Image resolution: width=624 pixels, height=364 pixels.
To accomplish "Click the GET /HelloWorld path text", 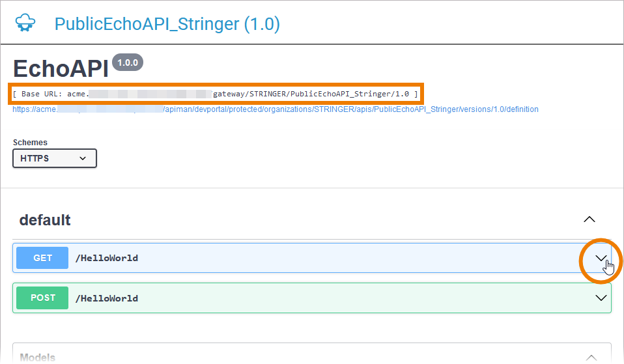I will tap(107, 259).
